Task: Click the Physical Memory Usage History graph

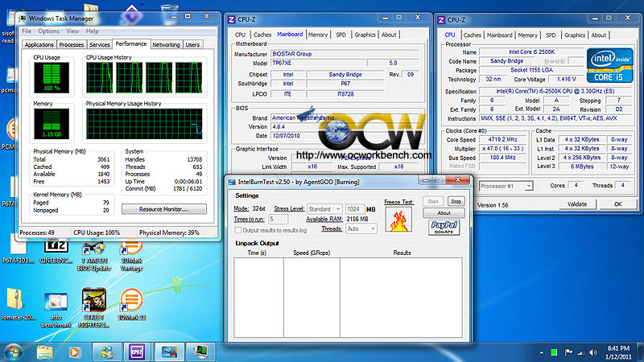Action: click(x=144, y=124)
